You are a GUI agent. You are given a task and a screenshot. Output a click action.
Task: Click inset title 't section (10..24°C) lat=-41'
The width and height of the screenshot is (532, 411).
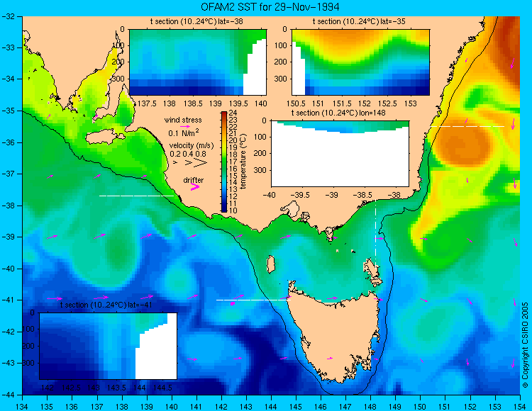tap(106, 305)
